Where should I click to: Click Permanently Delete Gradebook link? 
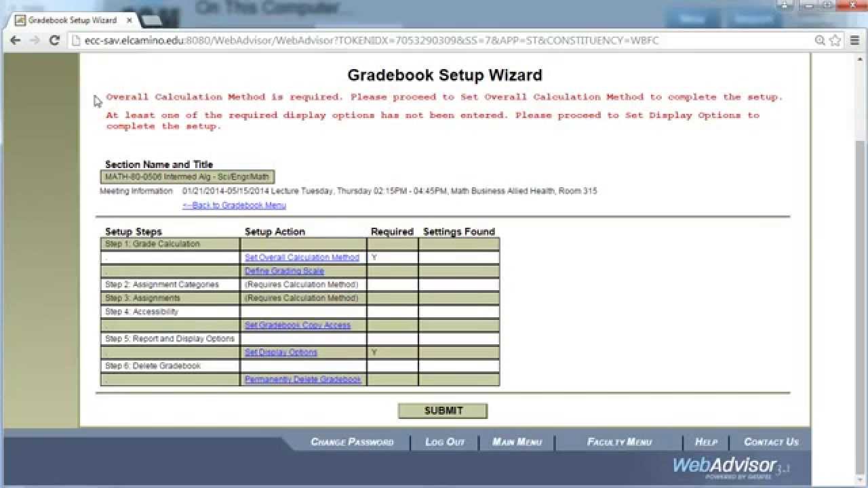[302, 380]
